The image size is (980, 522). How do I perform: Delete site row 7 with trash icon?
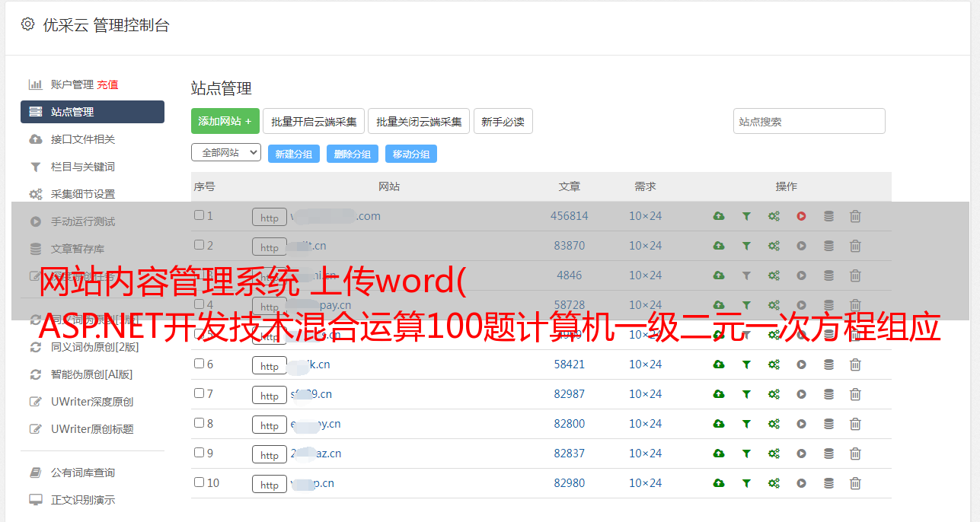pos(855,394)
